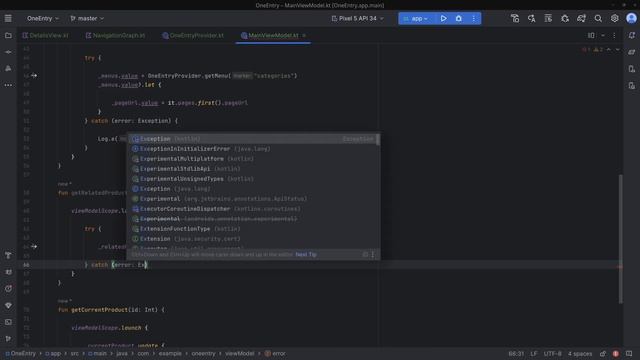Open the app run configuration dropdown
Image resolution: width=640 pixels, height=360 pixels.
click(416, 18)
